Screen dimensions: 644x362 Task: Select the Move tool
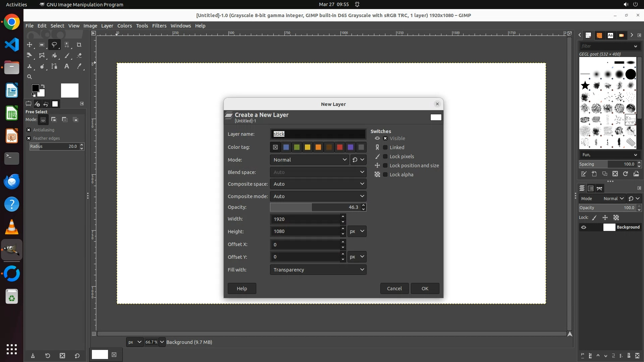30,45
